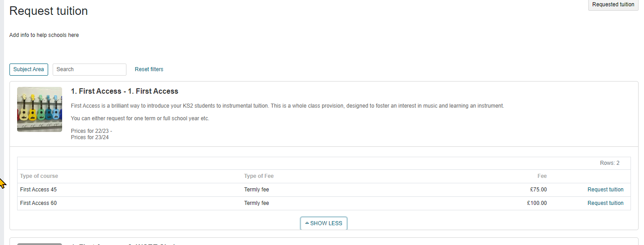Screen dimensions: 644x245
Task: Select the Request tuition page title
Action: [49, 11]
